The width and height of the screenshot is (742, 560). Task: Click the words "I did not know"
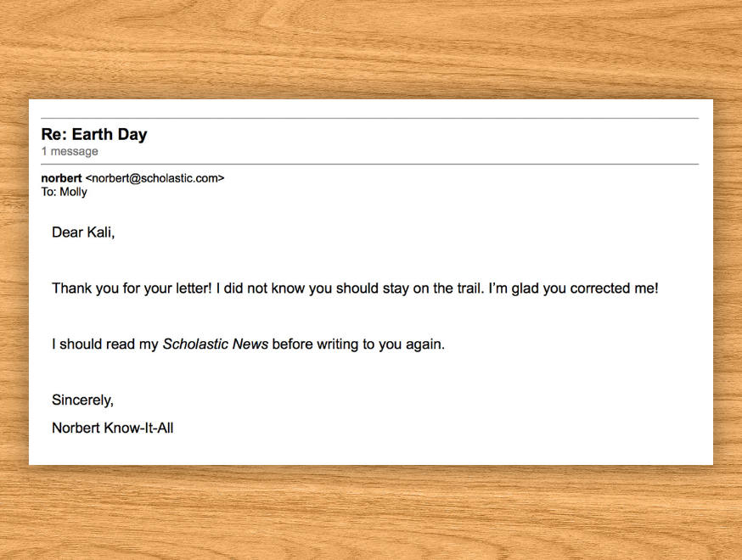260,288
